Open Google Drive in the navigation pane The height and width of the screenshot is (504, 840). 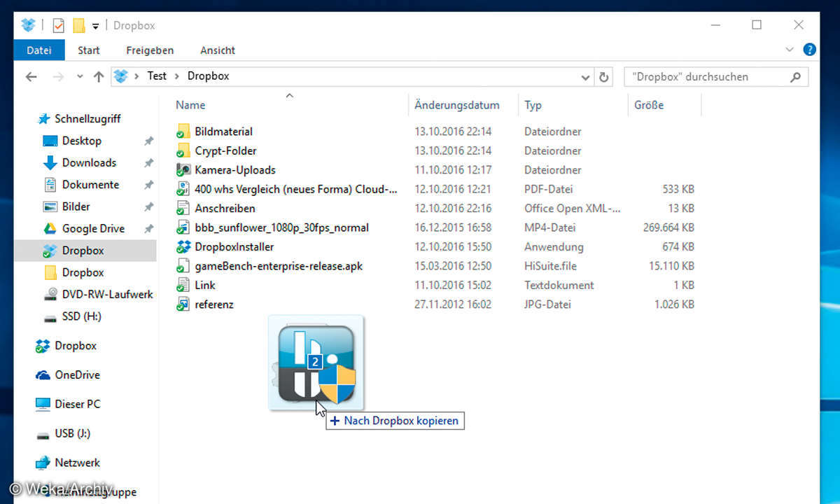coord(93,228)
